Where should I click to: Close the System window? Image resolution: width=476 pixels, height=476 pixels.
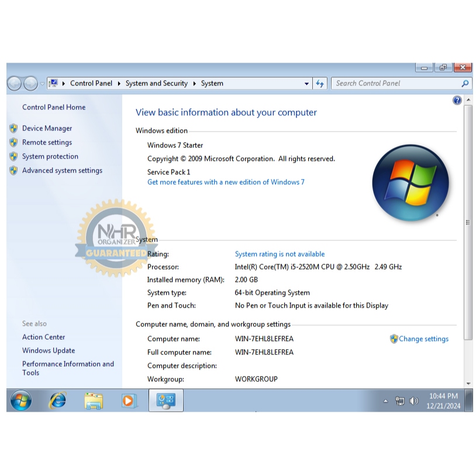pos(463,67)
